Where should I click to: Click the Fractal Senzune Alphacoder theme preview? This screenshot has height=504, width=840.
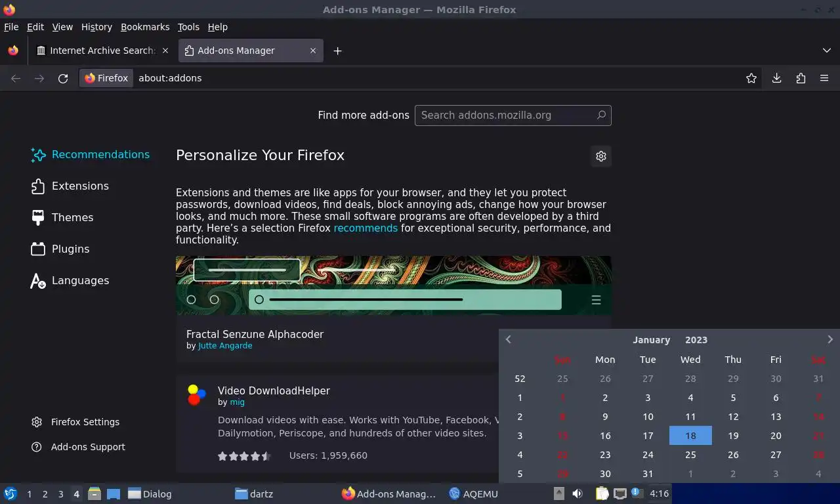[x=394, y=285]
